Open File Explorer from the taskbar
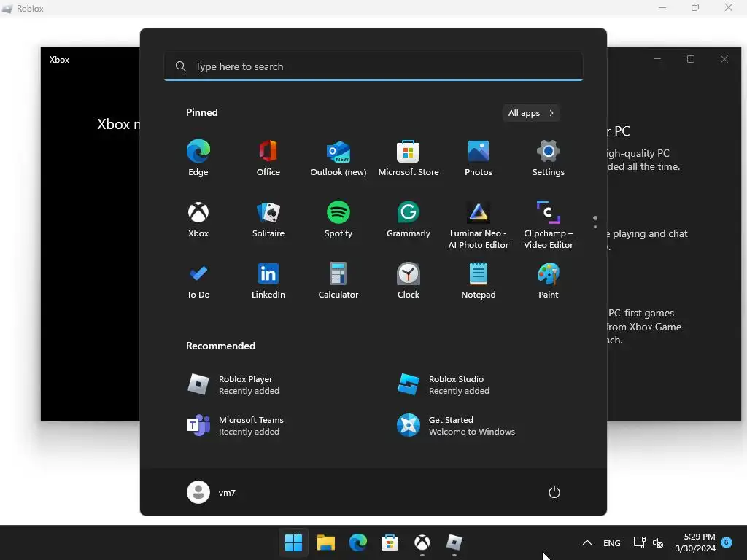 [x=326, y=542]
